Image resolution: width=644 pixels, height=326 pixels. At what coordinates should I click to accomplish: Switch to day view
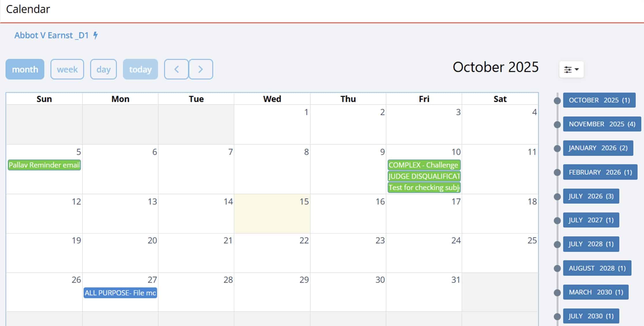coord(103,69)
